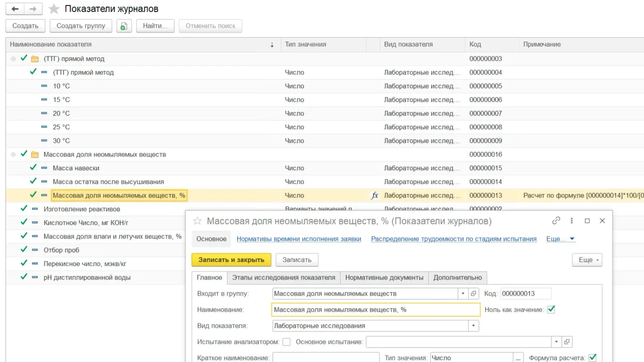644x362 pixels.
Task: Expand the Еще... link menu in navigation bar
Action: 560,239
